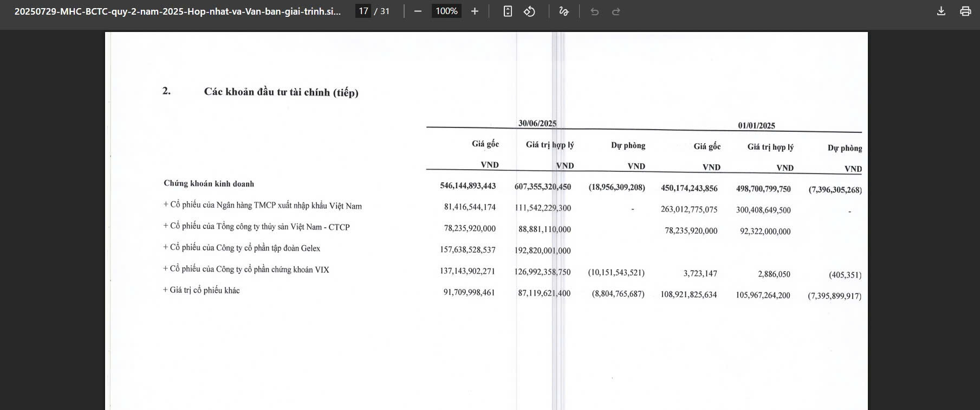Select the row 'Giá trị cổ phiếu khác'

[x=201, y=290]
